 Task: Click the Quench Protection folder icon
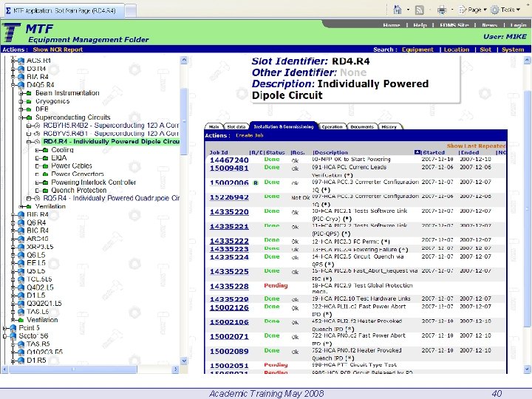[46, 191]
